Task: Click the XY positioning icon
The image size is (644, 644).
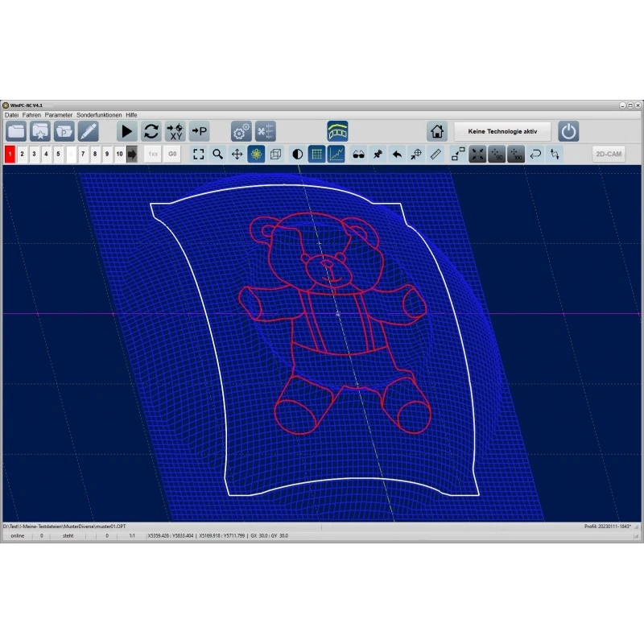Action: tap(175, 131)
